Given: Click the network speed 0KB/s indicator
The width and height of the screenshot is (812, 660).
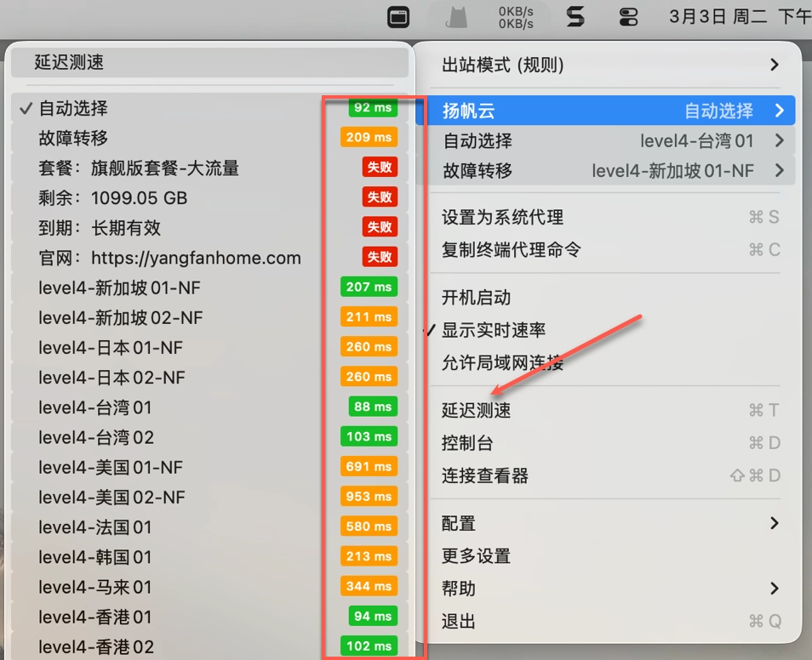Looking at the screenshot, I should click(516, 18).
